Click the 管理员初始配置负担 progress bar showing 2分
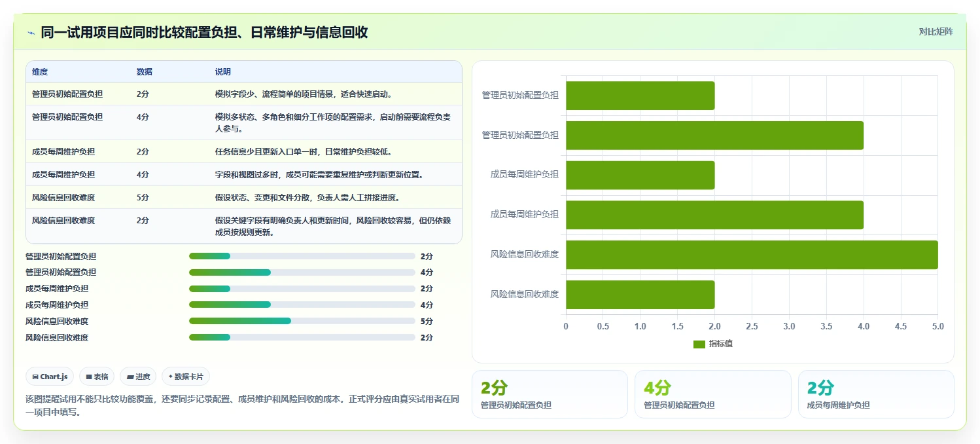The height and width of the screenshot is (444, 980). [x=302, y=256]
